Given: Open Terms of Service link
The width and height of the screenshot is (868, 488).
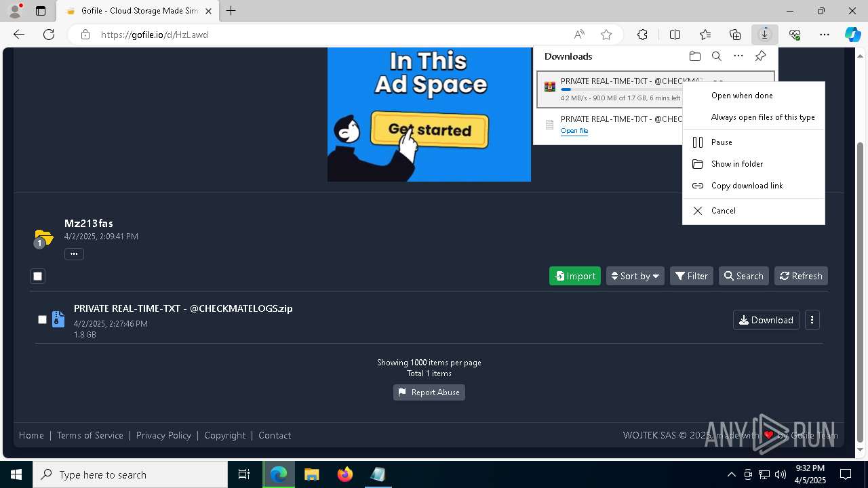Looking at the screenshot, I should pyautogui.click(x=90, y=435).
